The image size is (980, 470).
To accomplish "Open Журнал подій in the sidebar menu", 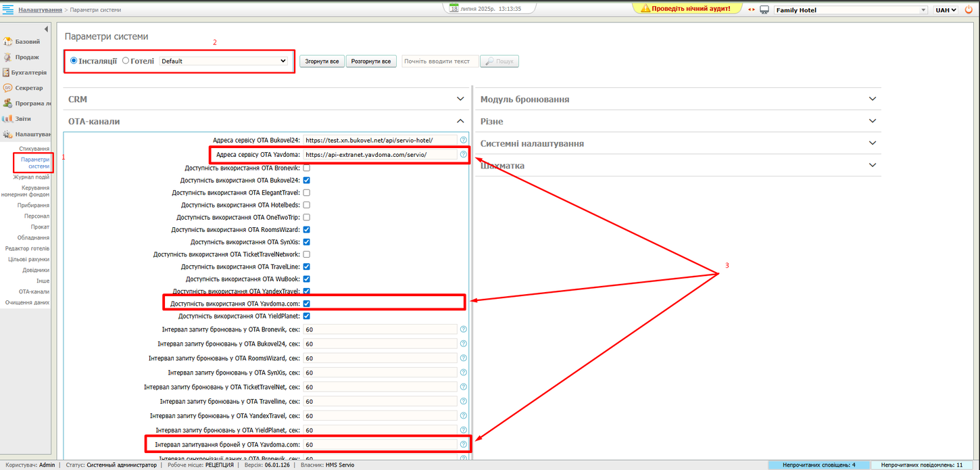I will pos(31,177).
